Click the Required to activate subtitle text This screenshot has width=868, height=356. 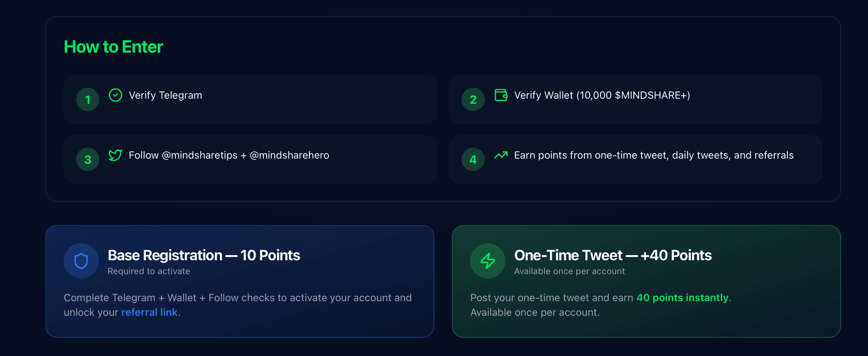[x=149, y=271]
